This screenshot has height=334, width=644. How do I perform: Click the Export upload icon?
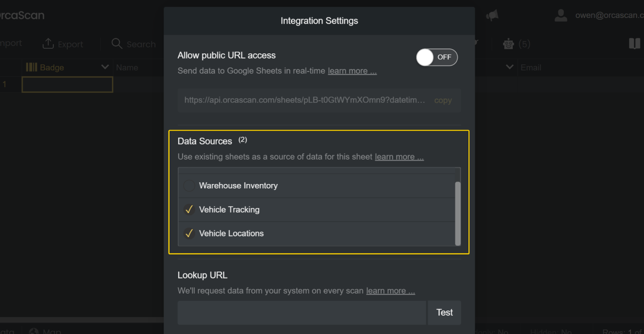pos(48,44)
